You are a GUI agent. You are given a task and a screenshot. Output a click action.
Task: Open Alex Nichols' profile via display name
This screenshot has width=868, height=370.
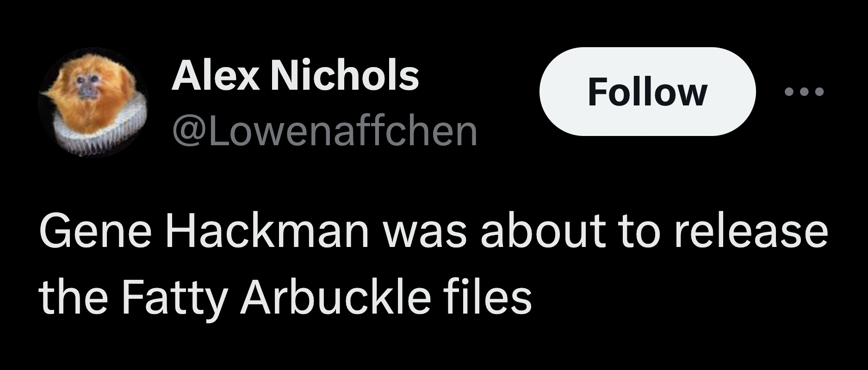point(295,75)
